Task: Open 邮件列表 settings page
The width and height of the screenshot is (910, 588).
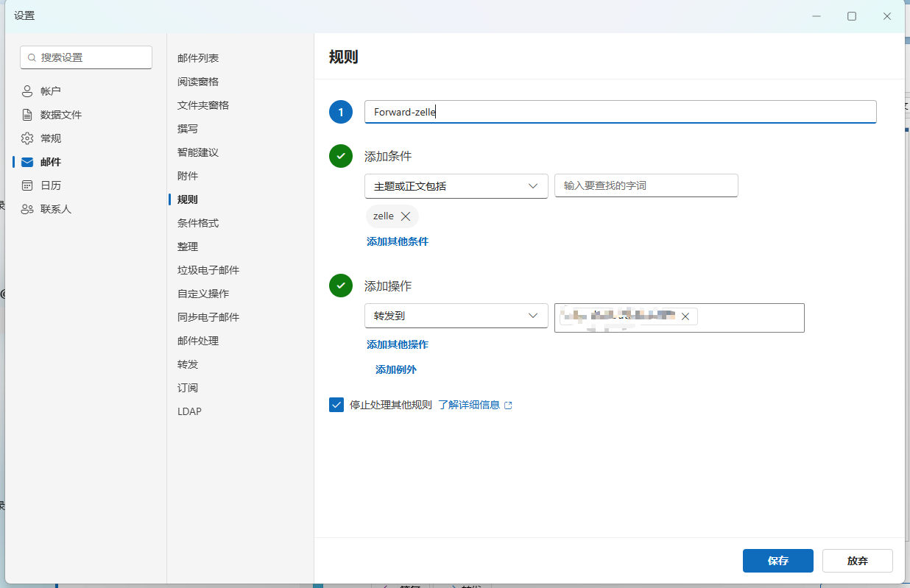Action: click(x=198, y=58)
